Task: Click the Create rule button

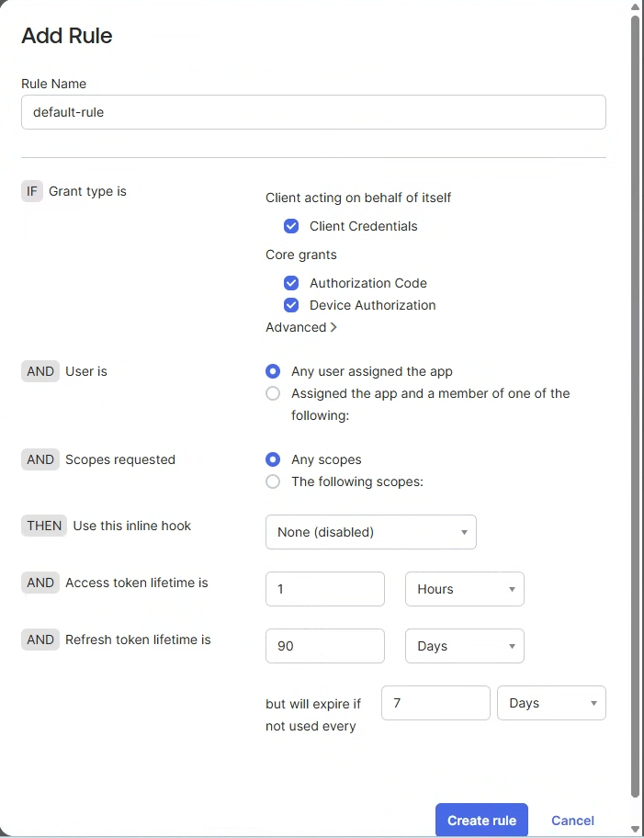Action: point(481,820)
